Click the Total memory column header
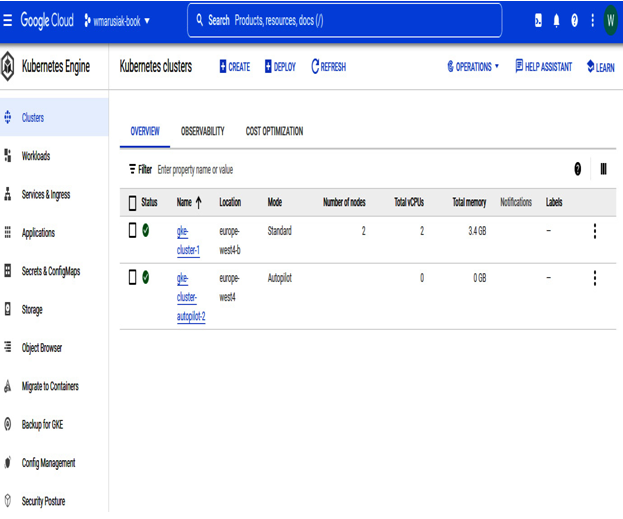623x519 pixels. pyautogui.click(x=469, y=202)
